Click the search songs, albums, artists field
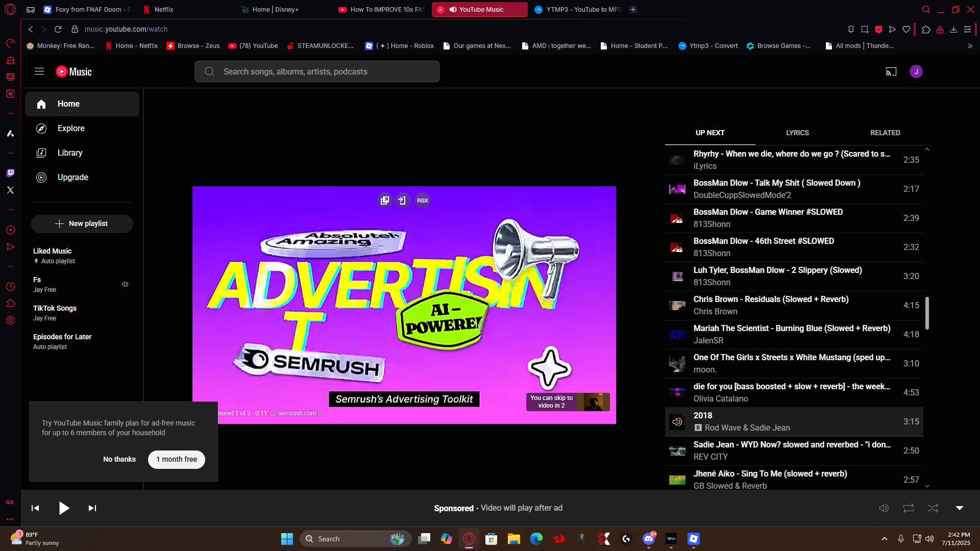 317,71
